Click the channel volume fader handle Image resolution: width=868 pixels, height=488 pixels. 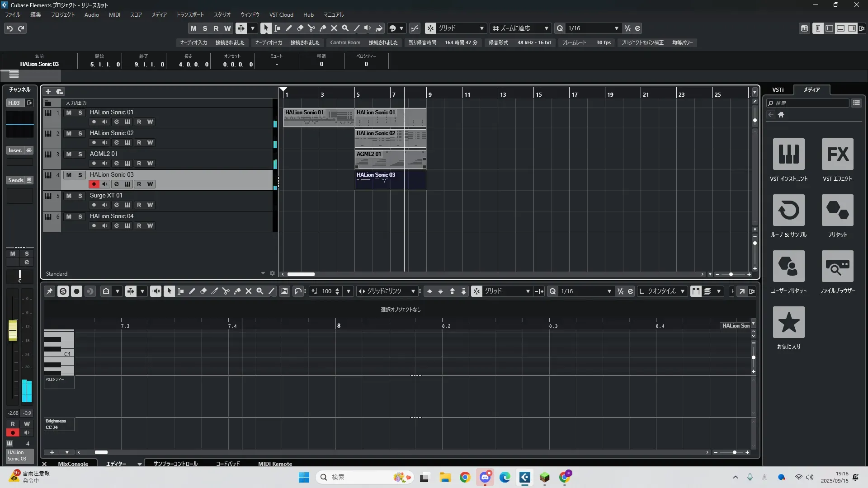tap(13, 330)
